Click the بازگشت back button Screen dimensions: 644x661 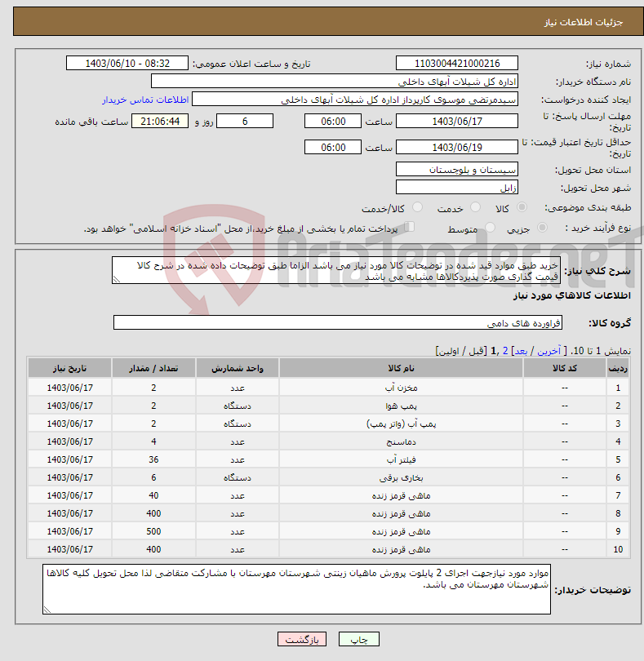[301, 639]
